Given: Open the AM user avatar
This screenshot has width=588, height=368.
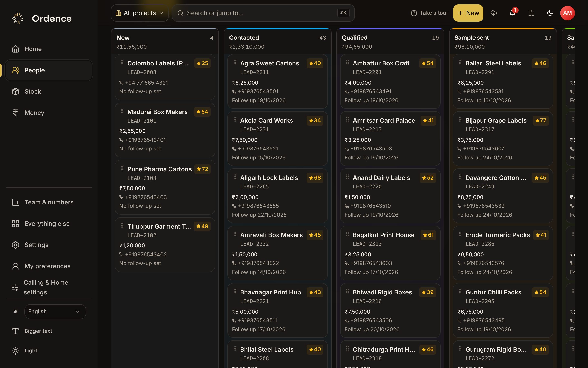Looking at the screenshot, I should (567, 13).
